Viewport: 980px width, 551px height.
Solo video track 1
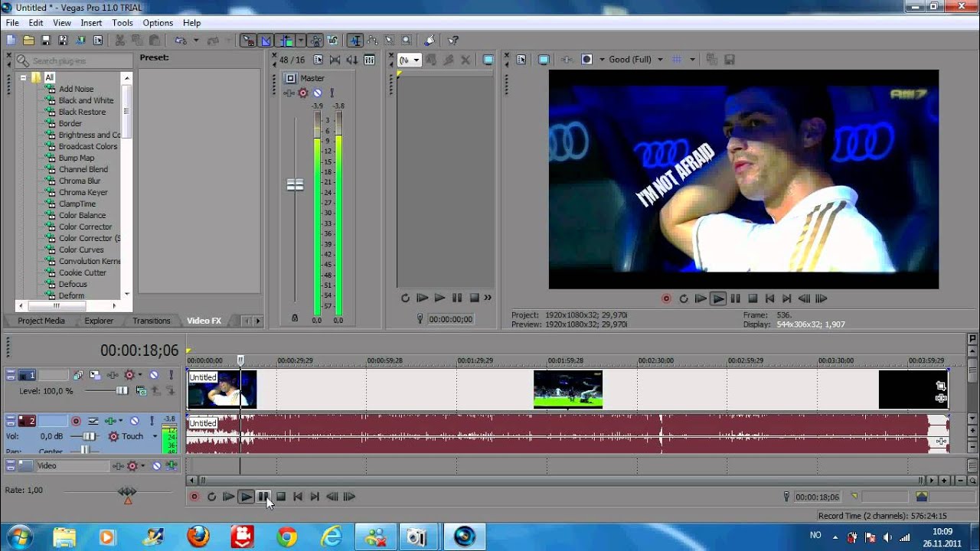point(171,375)
